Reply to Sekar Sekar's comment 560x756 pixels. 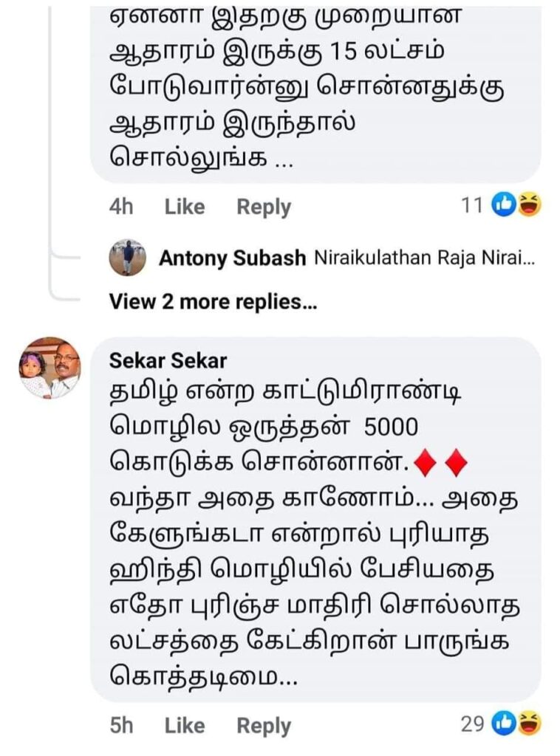(263, 726)
